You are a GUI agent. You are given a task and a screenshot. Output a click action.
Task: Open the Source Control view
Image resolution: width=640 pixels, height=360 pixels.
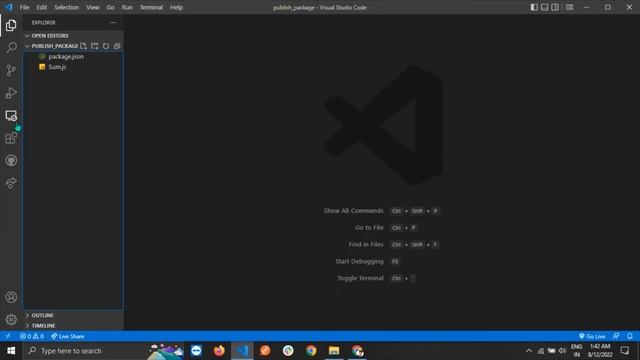pyautogui.click(x=11, y=70)
